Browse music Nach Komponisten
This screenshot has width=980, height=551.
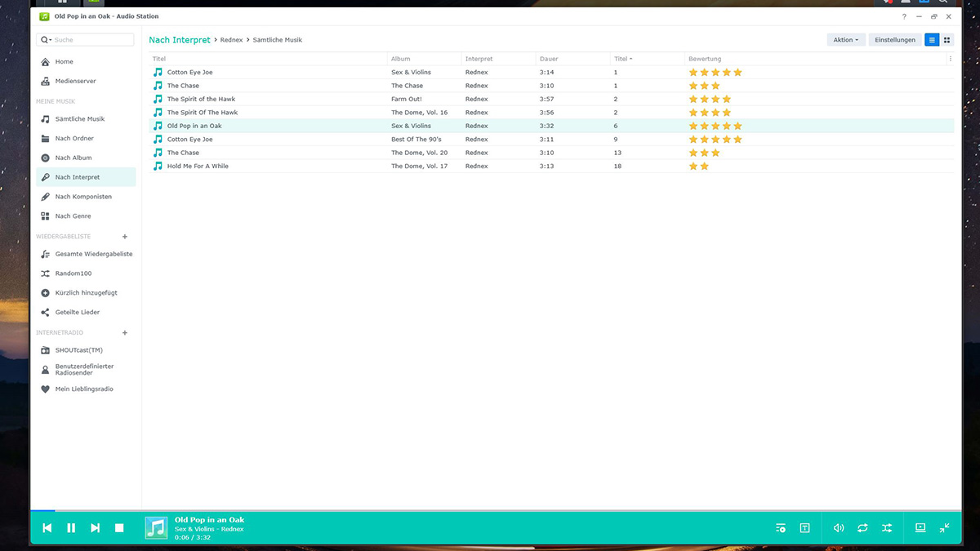[x=85, y=197]
